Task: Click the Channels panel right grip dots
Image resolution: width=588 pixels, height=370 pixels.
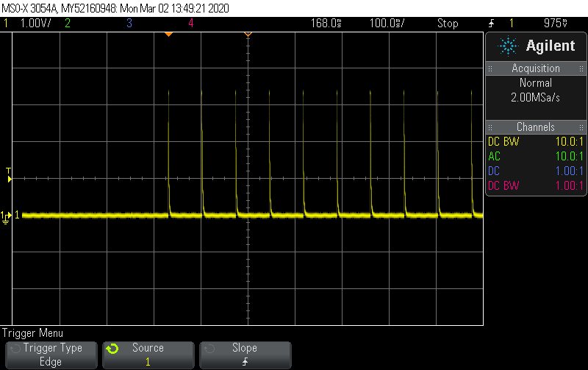Action: click(x=581, y=127)
